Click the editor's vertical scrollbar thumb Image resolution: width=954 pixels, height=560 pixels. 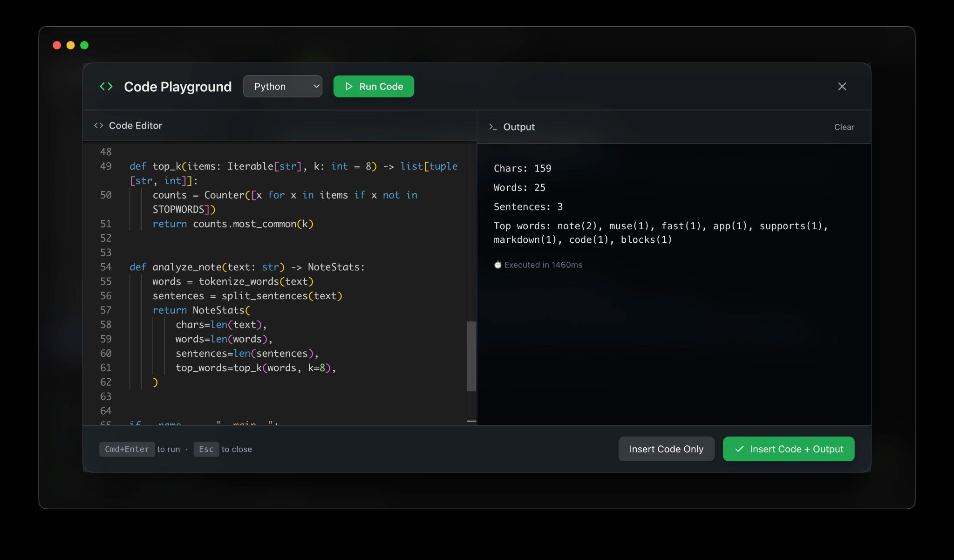471,356
